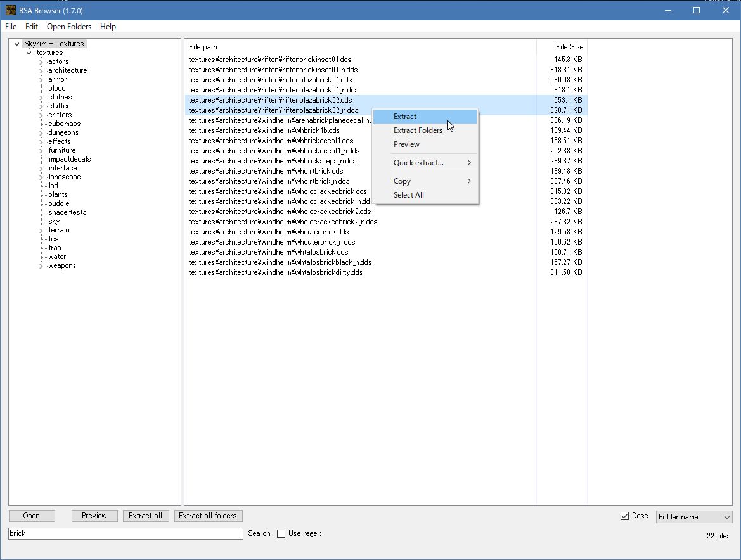Sort by the File path column header

[360, 47]
